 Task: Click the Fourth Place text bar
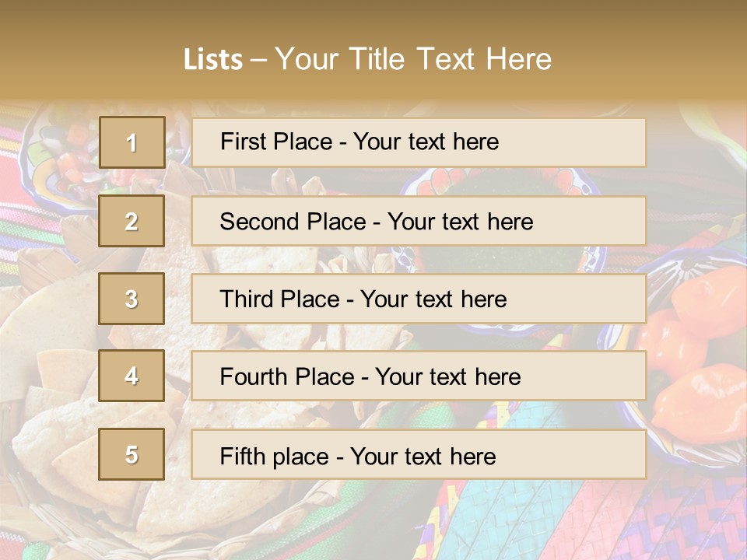[419, 376]
